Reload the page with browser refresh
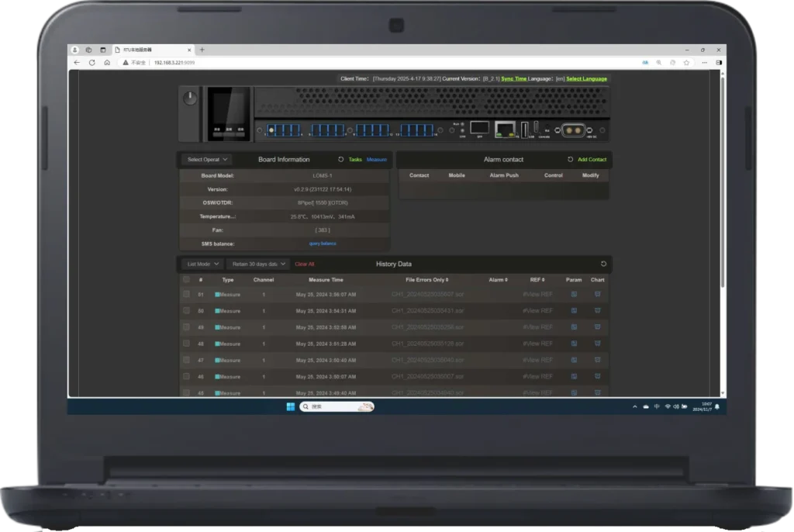Image resolution: width=794 pixels, height=532 pixels. (91, 63)
